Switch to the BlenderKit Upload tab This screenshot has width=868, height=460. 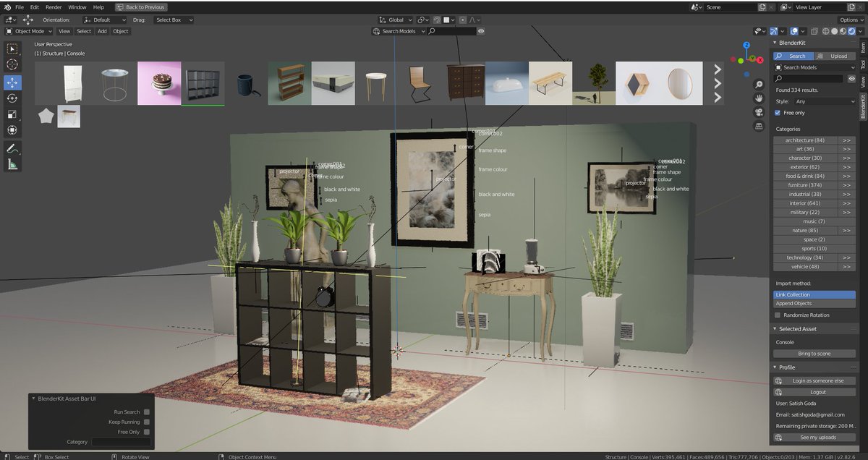(839, 55)
